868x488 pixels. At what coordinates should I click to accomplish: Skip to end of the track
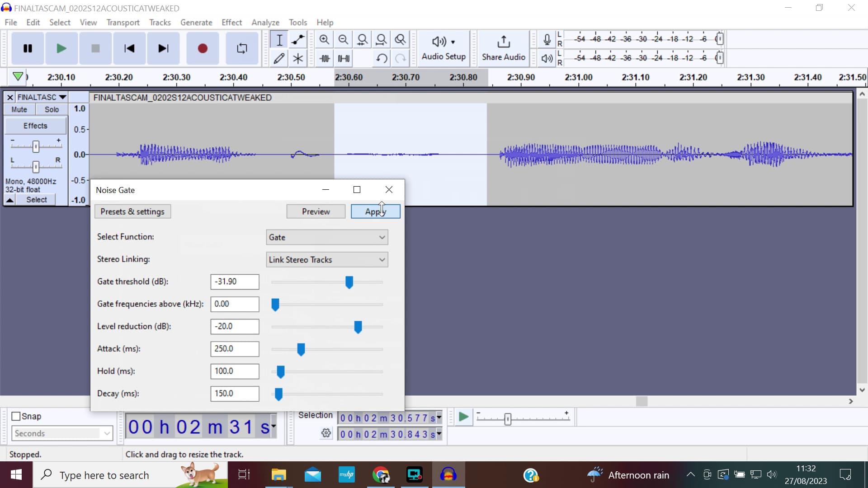coord(163,48)
